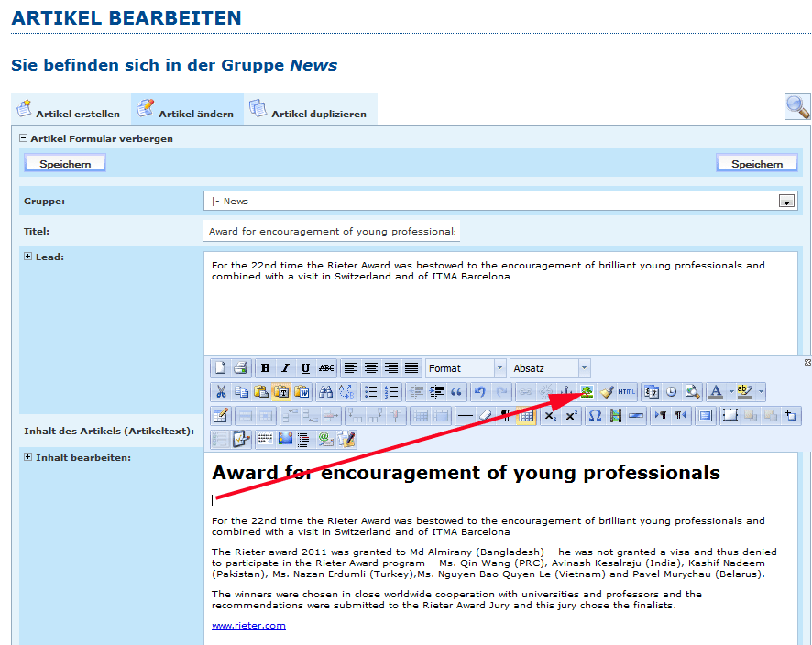Open the Format dropdown
This screenshot has height=645, width=812.
click(466, 368)
